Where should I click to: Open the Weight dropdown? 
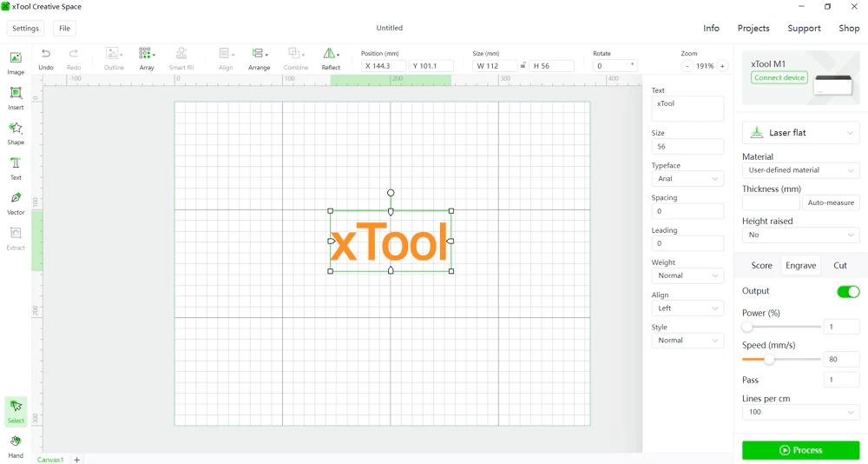click(687, 275)
